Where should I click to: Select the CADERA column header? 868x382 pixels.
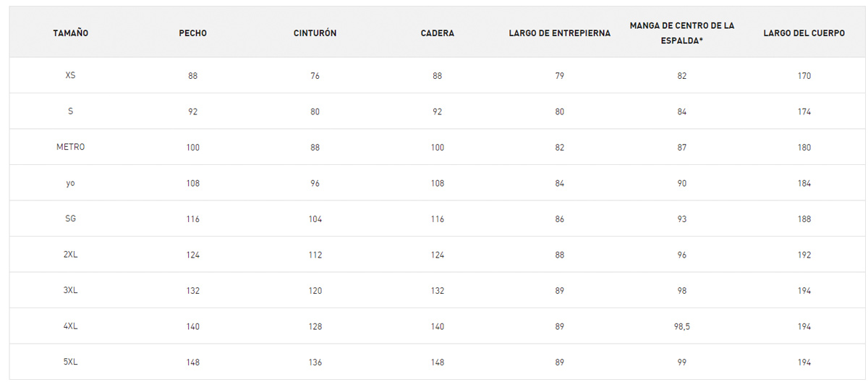click(x=438, y=33)
